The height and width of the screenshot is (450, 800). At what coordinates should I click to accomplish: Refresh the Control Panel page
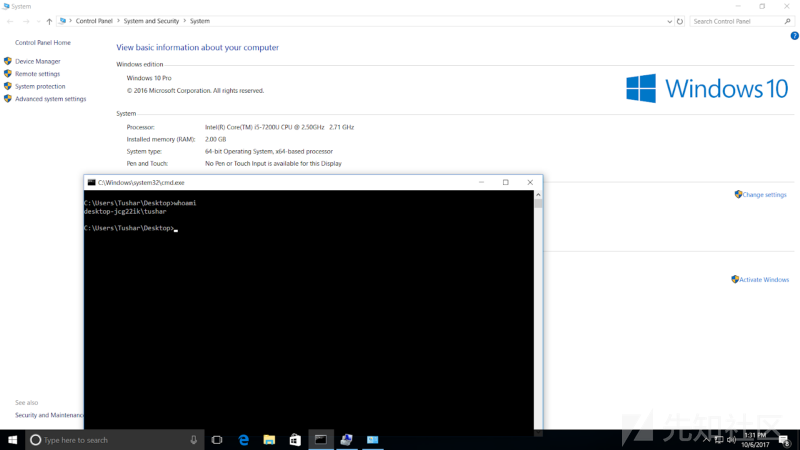pyautogui.click(x=680, y=21)
